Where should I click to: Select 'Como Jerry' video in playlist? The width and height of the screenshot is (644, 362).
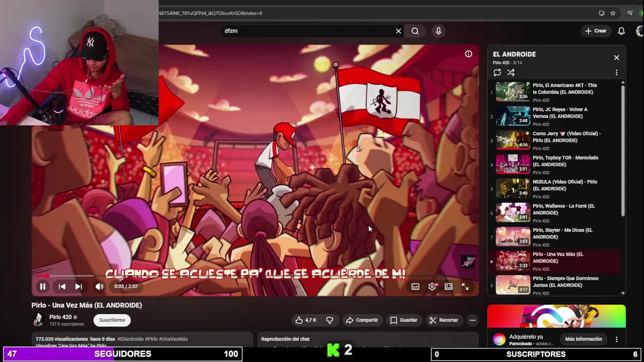pyautogui.click(x=553, y=140)
